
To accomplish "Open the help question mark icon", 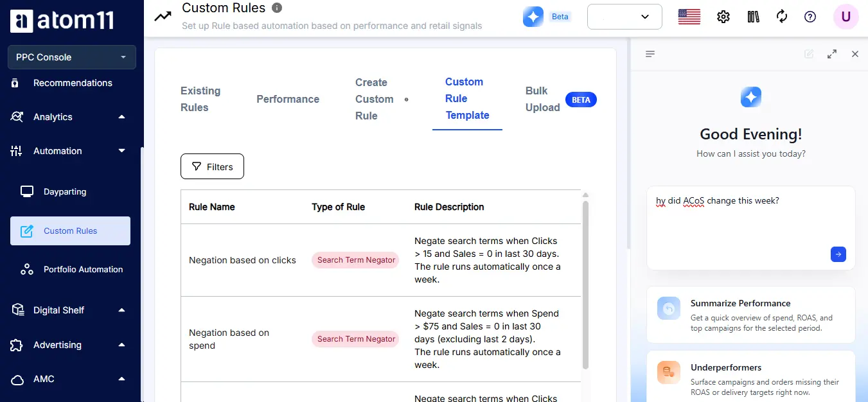I will 810,17.
